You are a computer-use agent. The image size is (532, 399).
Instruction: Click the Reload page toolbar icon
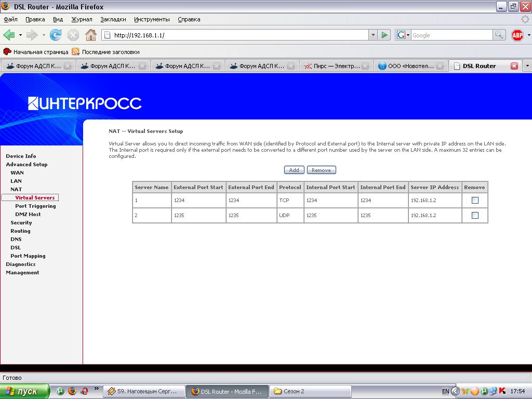[56, 35]
